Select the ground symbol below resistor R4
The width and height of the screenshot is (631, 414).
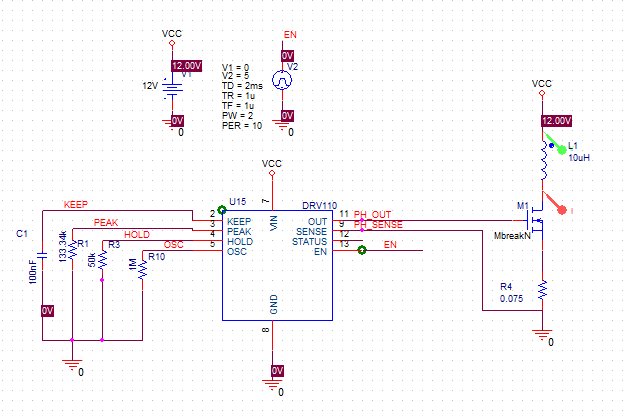coord(542,335)
